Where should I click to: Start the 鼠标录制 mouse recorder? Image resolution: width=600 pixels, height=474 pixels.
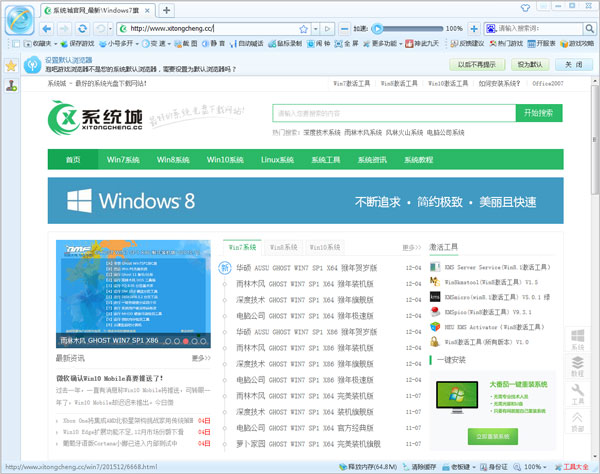click(285, 44)
